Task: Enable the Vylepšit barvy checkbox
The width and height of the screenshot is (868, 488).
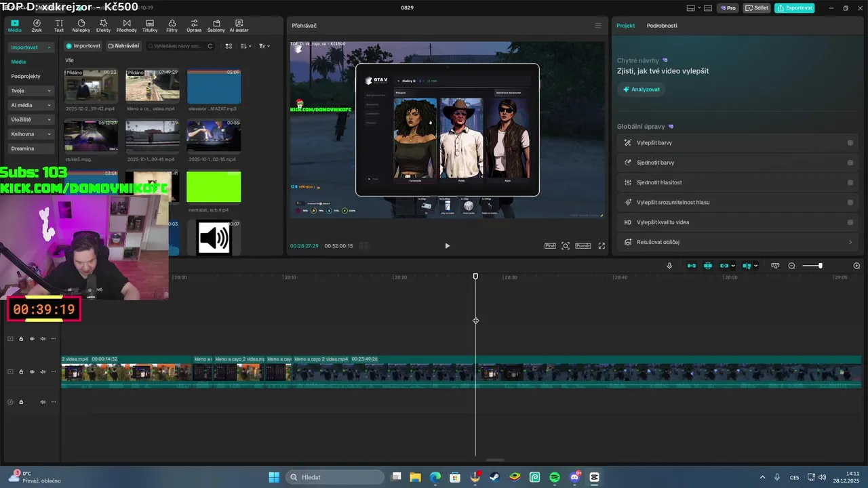Action: pos(850,143)
